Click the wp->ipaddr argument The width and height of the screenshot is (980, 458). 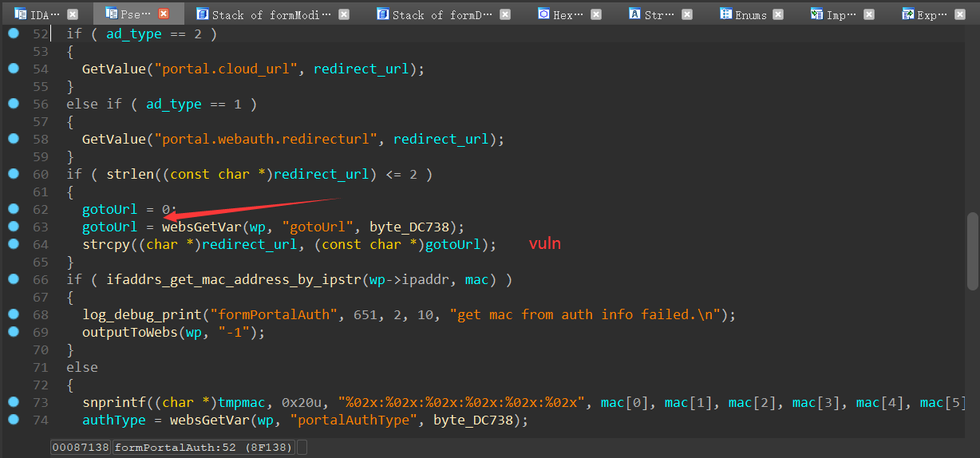(x=409, y=279)
